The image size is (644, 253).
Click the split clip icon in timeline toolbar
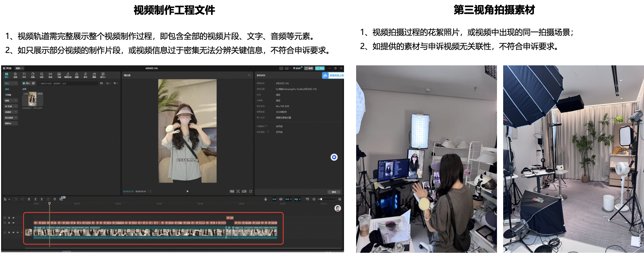[x=29, y=199]
